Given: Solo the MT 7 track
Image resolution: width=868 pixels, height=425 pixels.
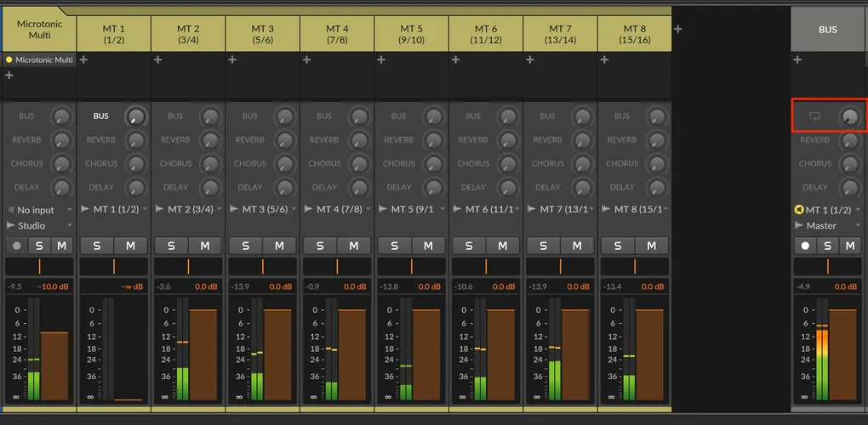Looking at the screenshot, I should [x=543, y=246].
